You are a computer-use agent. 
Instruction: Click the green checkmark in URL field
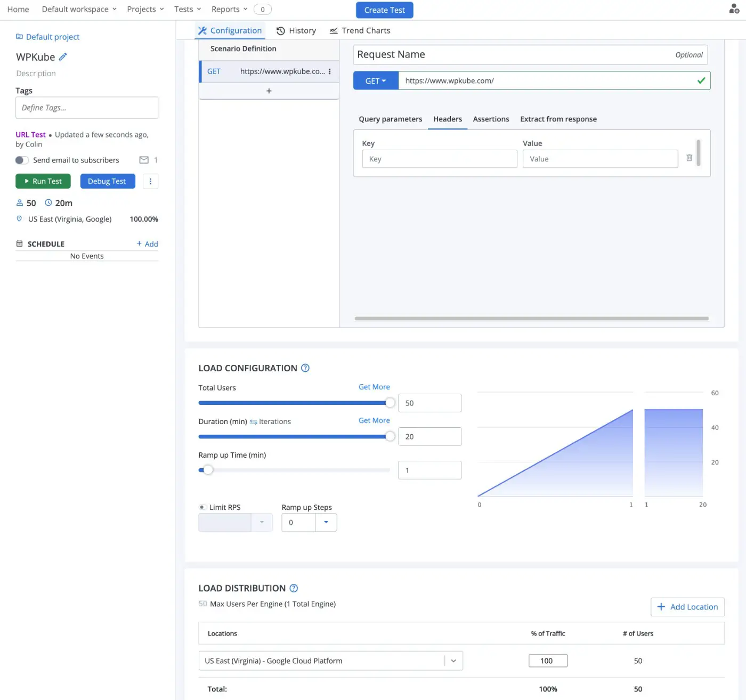(x=701, y=80)
